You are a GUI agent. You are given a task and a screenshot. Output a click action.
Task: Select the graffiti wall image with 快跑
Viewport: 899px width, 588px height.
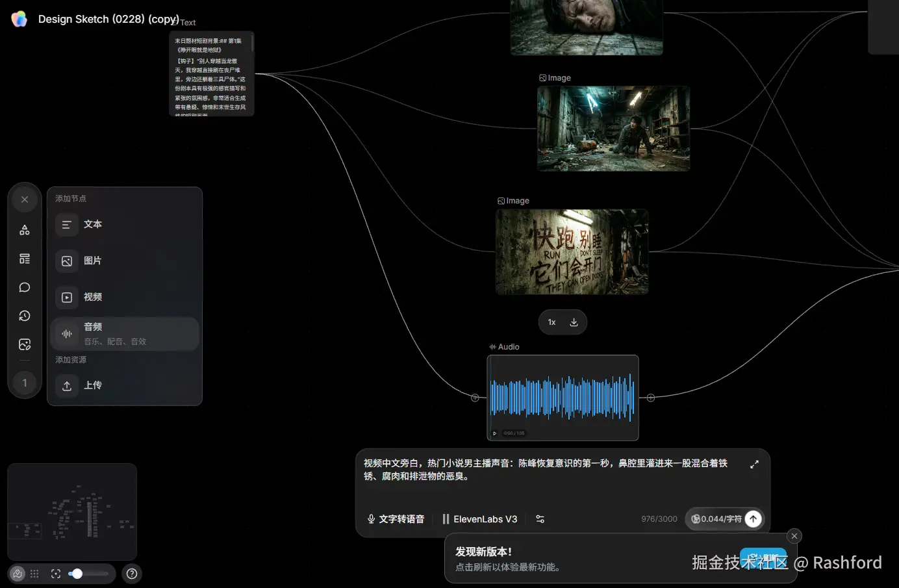pyautogui.click(x=572, y=252)
